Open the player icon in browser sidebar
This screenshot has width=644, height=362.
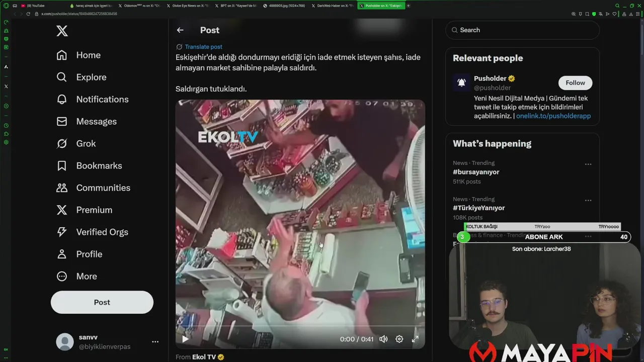pyautogui.click(x=6, y=106)
